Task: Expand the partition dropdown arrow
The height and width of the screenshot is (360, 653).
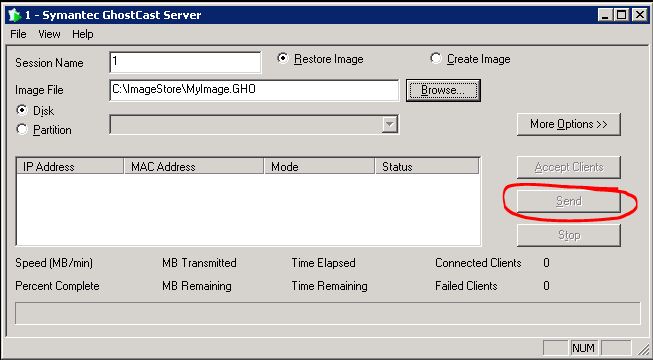Action: click(x=390, y=125)
